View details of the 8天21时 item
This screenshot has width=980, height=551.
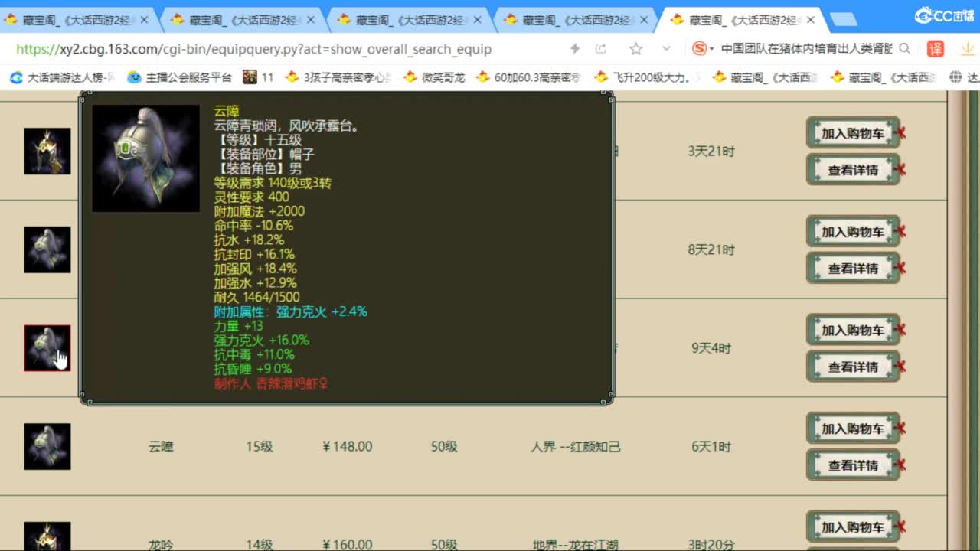pos(853,269)
